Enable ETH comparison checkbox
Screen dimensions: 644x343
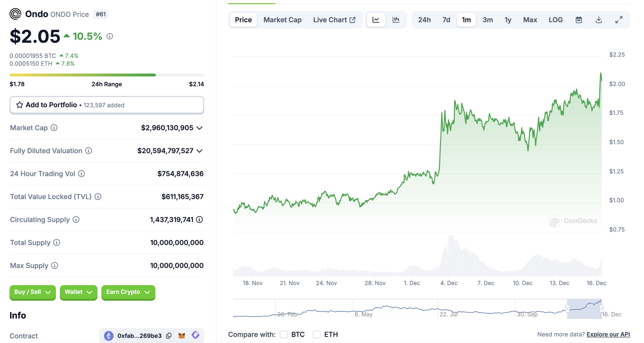pyautogui.click(x=316, y=334)
